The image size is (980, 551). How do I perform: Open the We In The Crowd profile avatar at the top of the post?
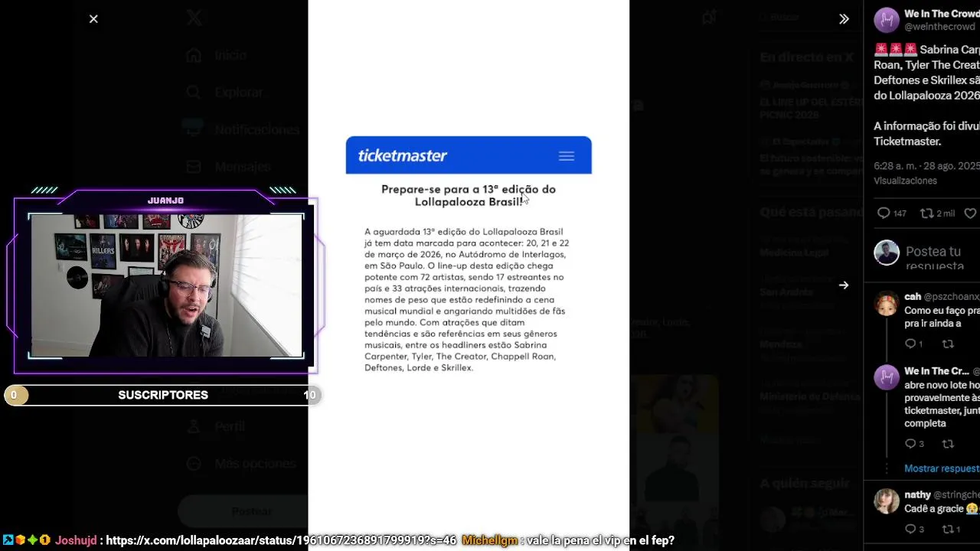click(887, 20)
